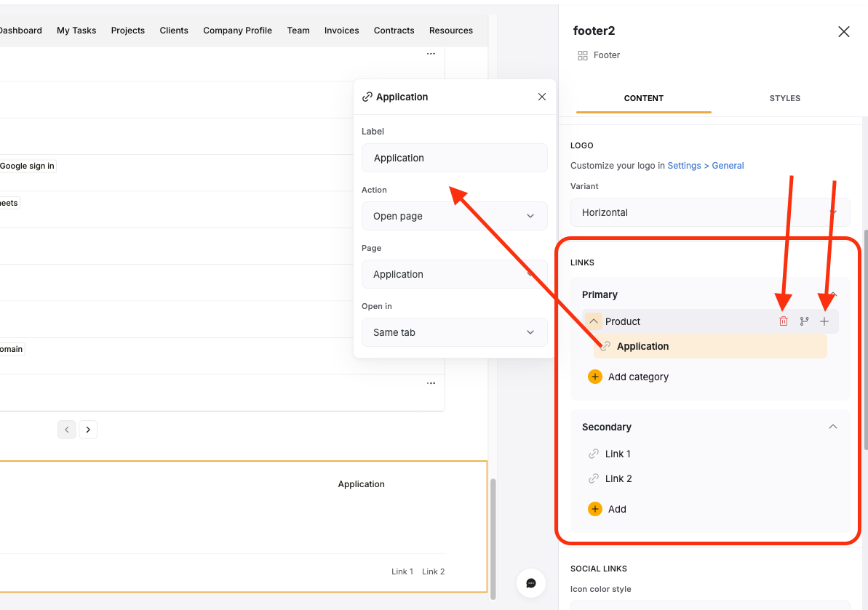868x610 pixels.
Task: Open My Tasks in navigation
Action: [76, 31]
